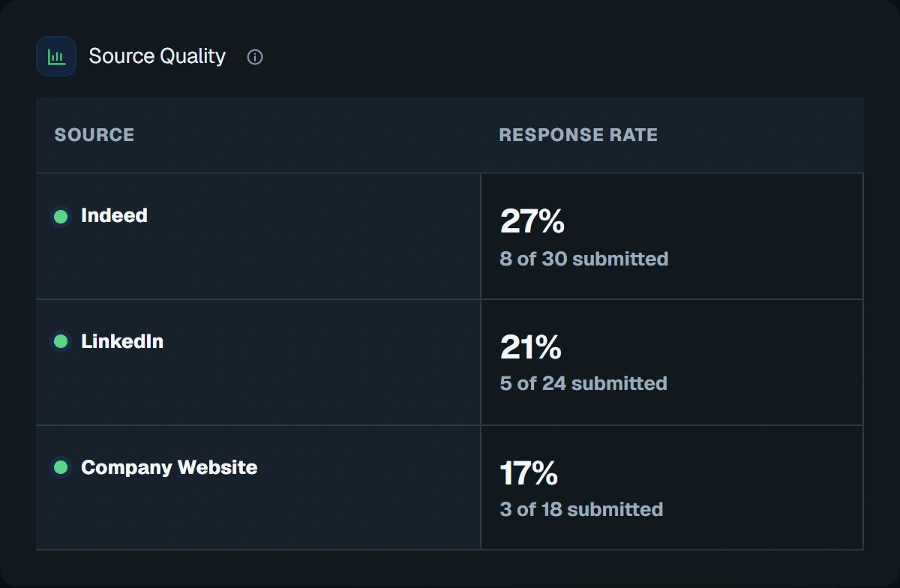Viewport: 900px width, 588px height.
Task: Click the 21% response rate value
Action: (x=530, y=347)
